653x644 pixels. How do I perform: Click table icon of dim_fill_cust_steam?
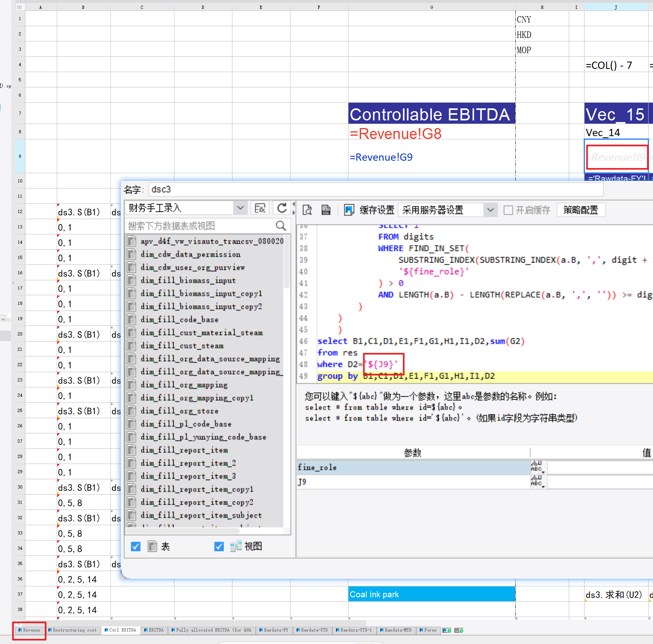point(131,346)
